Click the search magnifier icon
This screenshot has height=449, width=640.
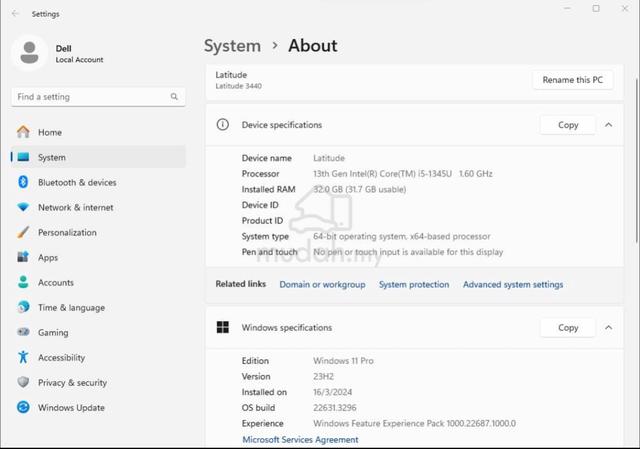[174, 97]
